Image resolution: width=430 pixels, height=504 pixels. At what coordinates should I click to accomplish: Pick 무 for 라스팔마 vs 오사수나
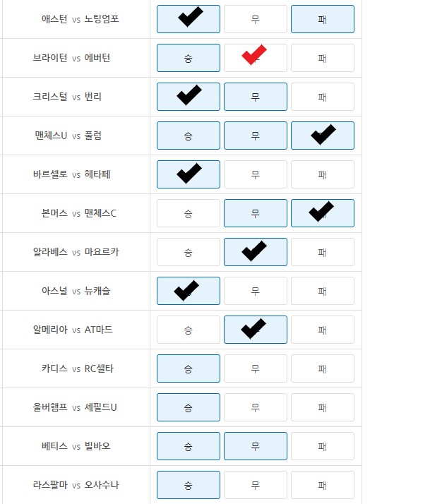(255, 485)
